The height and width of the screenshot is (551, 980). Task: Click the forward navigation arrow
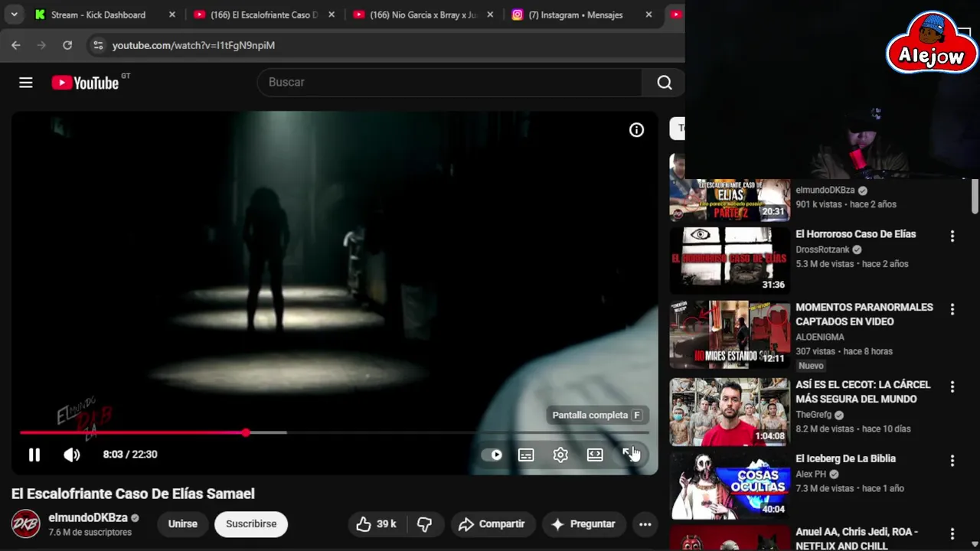(x=41, y=45)
